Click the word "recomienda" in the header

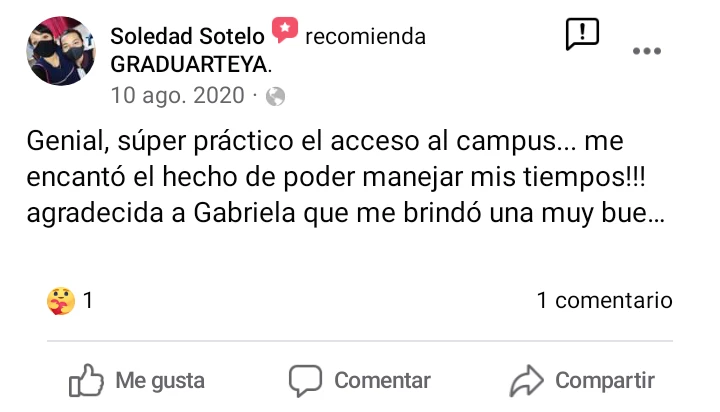click(365, 37)
